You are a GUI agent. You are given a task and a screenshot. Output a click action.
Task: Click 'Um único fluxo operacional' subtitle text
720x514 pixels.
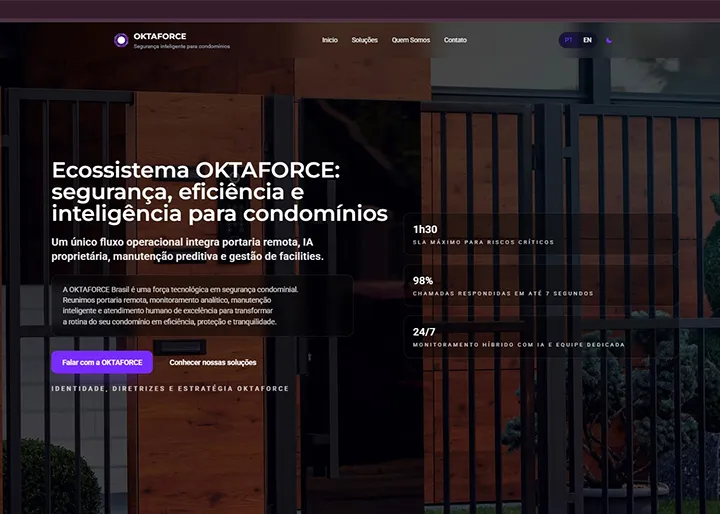click(187, 249)
